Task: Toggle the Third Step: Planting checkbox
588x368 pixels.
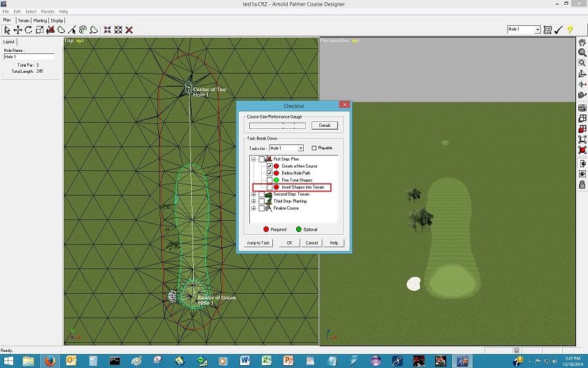Action: tap(261, 201)
